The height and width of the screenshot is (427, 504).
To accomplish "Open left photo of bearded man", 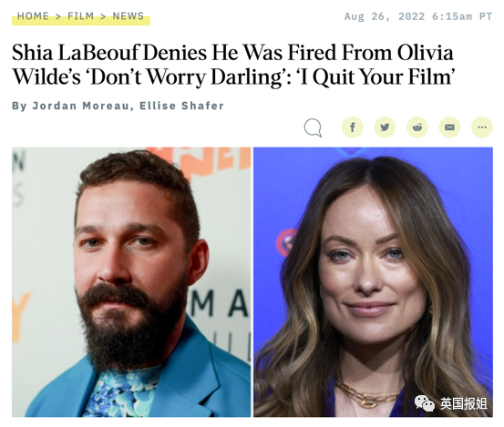I will (131, 282).
